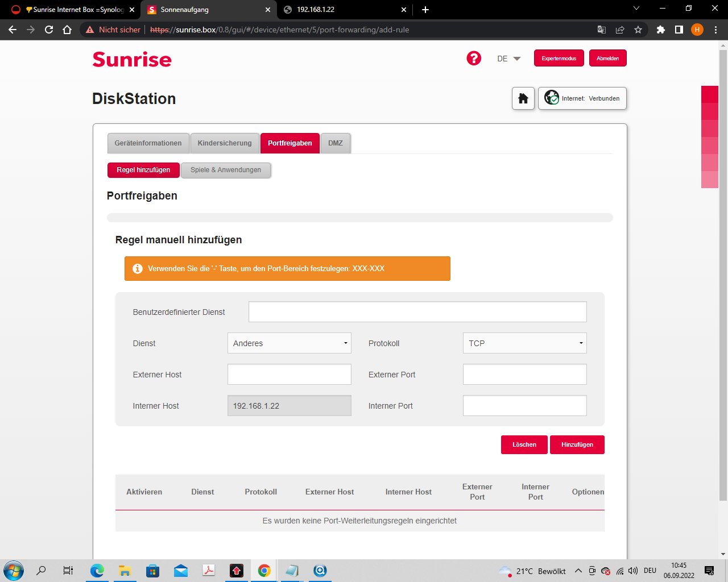728x582 pixels.
Task: Click the Löschen button
Action: pos(524,444)
